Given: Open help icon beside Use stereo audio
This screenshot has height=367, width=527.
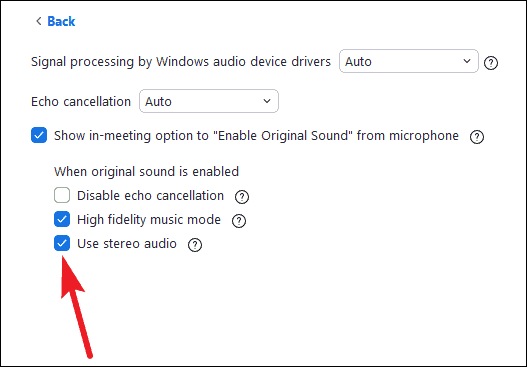Looking at the screenshot, I should tap(195, 245).
